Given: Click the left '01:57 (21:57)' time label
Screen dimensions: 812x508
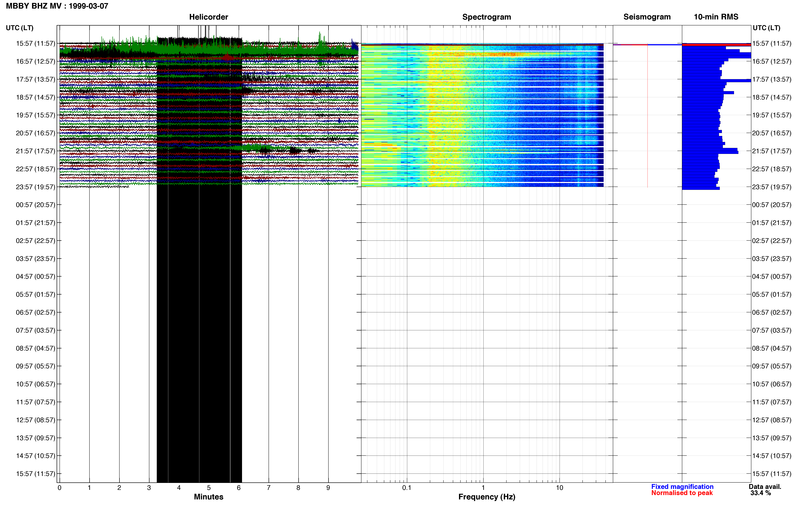Looking at the screenshot, I should (35, 223).
